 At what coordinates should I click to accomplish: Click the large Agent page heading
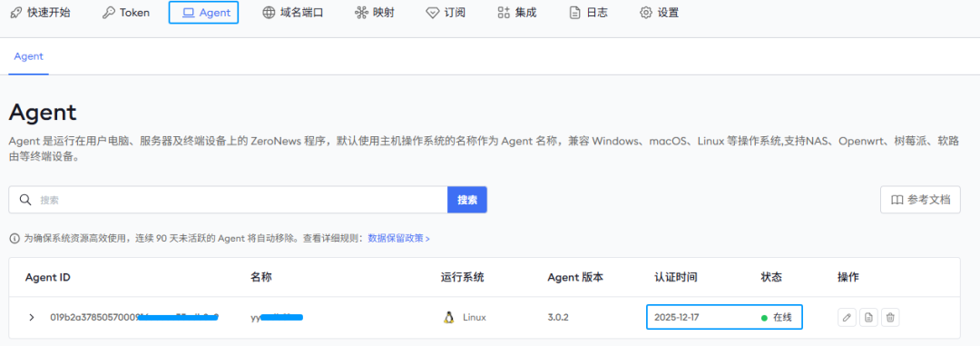[43, 114]
